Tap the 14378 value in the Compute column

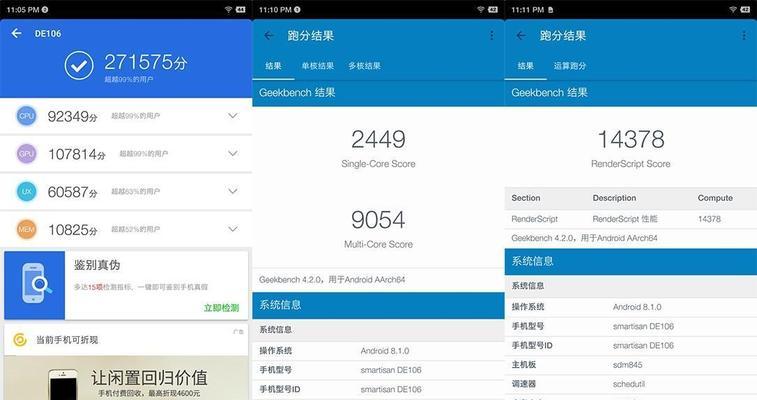click(x=709, y=219)
